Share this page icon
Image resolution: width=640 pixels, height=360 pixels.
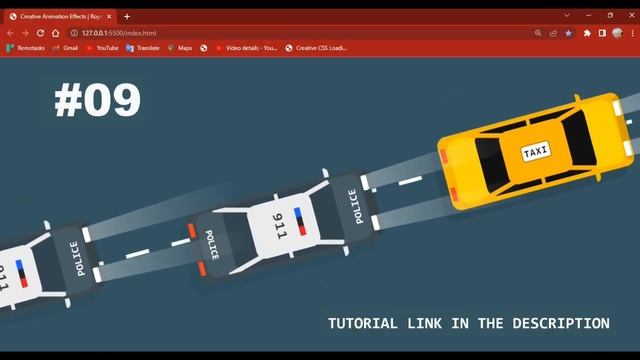[x=553, y=33]
